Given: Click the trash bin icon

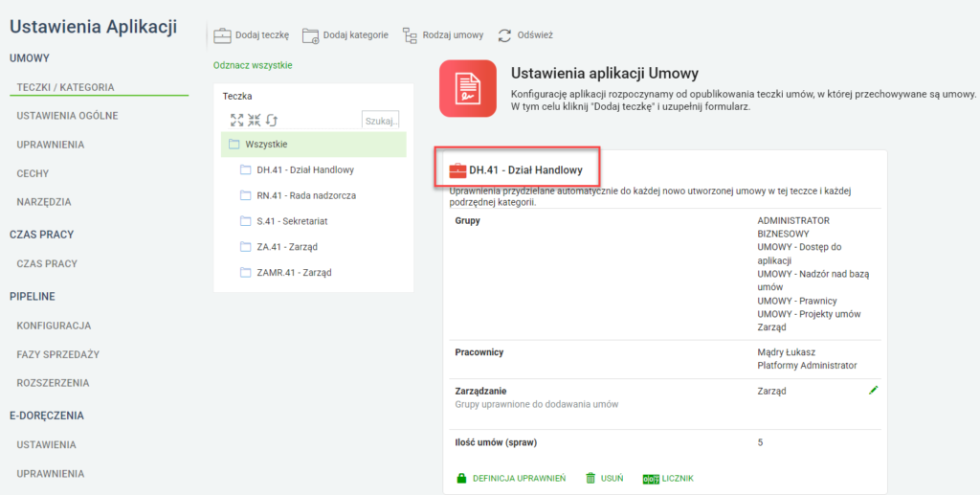Looking at the screenshot, I should [590, 479].
